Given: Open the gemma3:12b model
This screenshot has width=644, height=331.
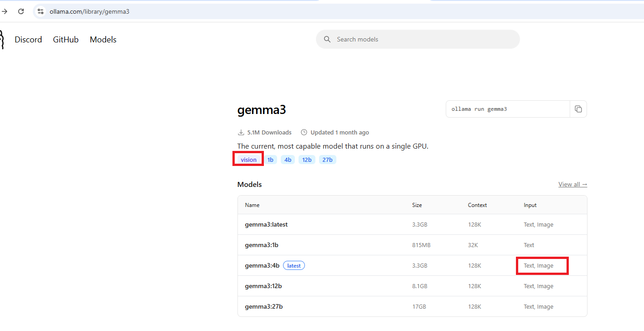Looking at the screenshot, I should 263,286.
